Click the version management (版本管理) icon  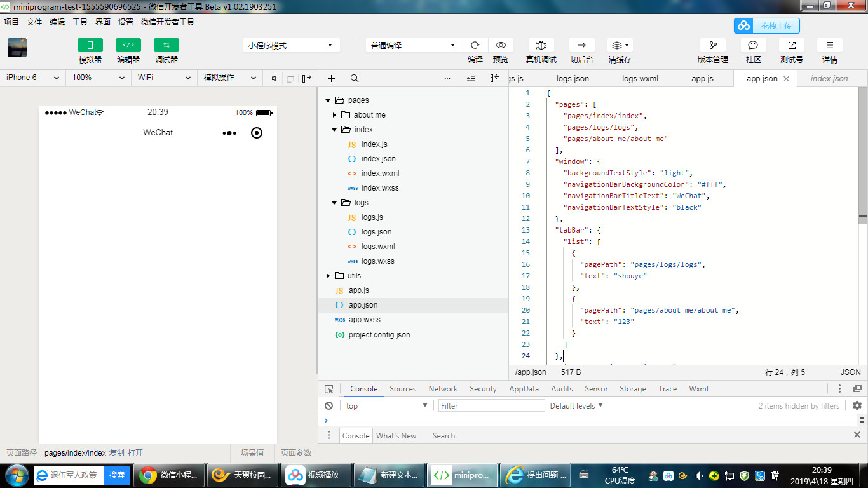[713, 45]
